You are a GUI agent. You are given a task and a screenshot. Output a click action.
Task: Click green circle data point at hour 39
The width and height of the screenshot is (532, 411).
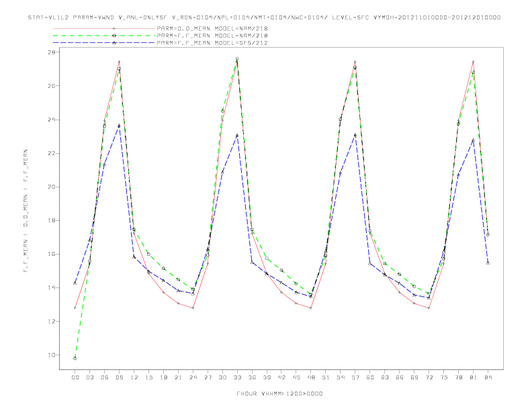267,259
